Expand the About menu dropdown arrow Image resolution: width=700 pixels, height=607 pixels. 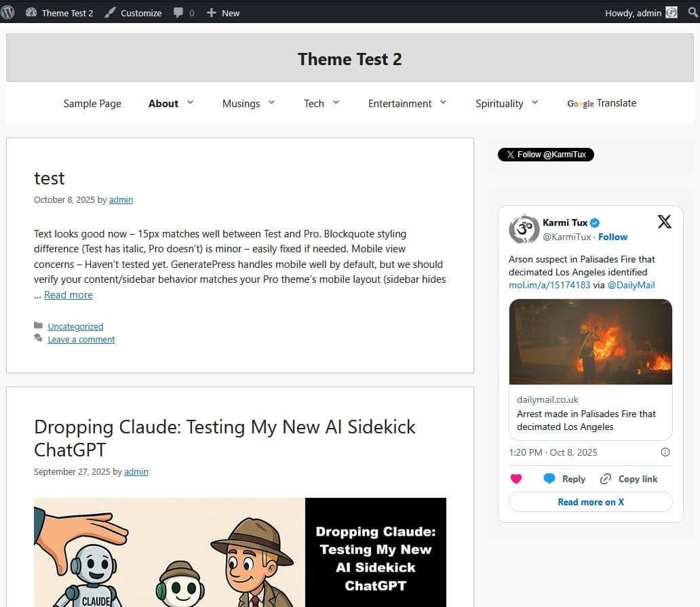[191, 102]
